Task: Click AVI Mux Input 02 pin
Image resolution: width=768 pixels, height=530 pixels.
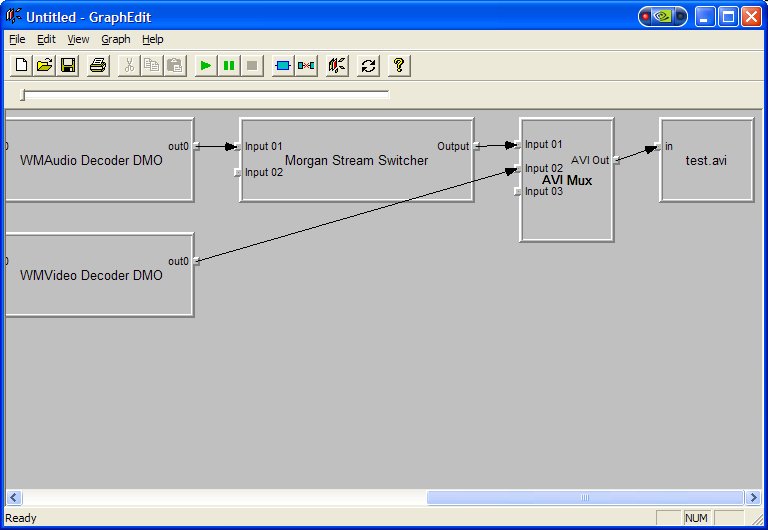Action: [518, 169]
